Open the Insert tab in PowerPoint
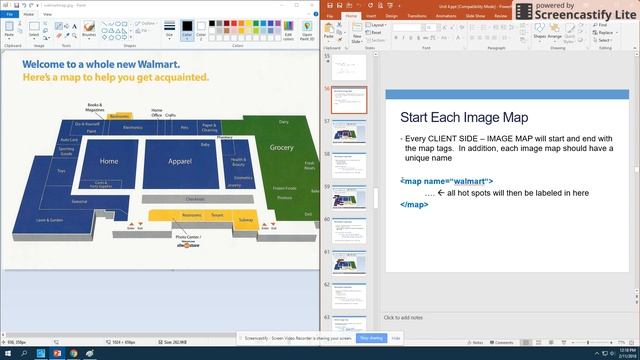The image size is (640, 360). (371, 16)
